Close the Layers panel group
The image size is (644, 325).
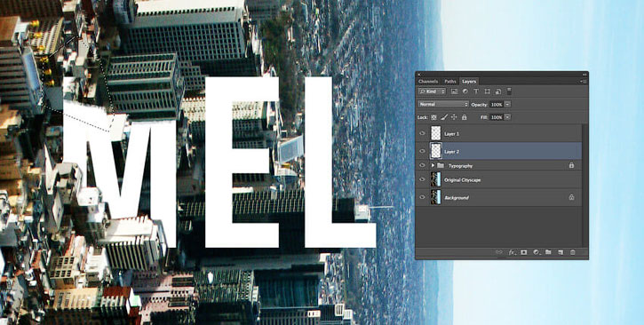tap(418, 75)
